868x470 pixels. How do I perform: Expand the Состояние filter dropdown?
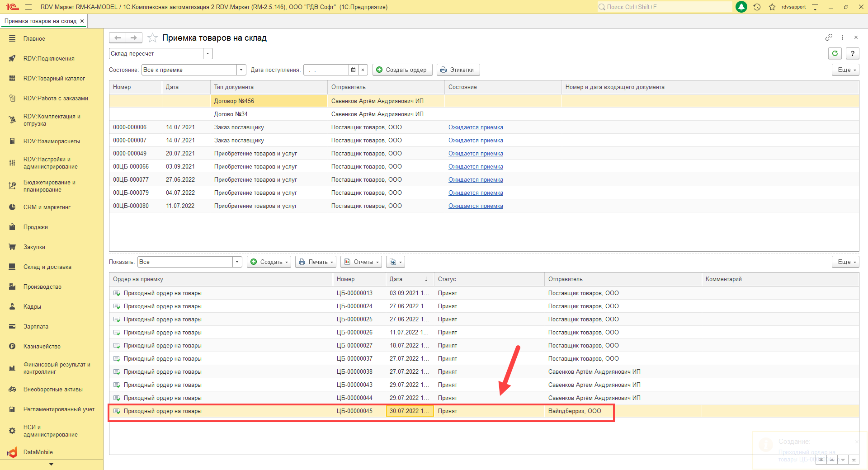pyautogui.click(x=241, y=70)
